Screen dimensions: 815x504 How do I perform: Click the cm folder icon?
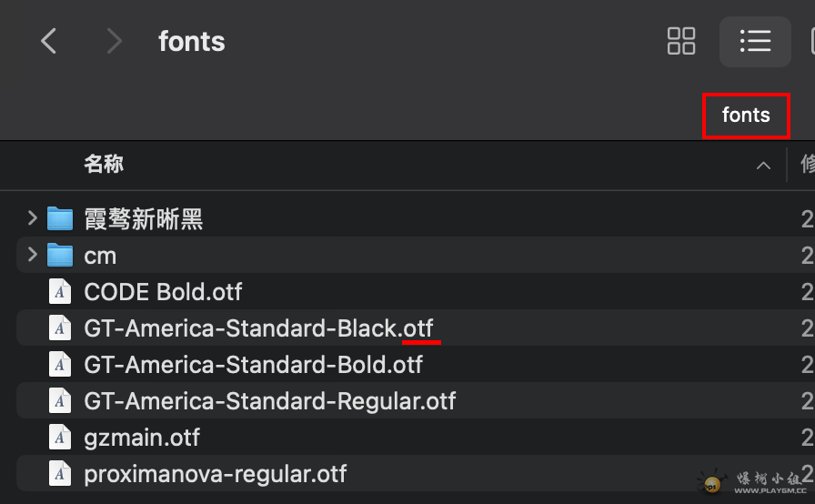pyautogui.click(x=60, y=256)
